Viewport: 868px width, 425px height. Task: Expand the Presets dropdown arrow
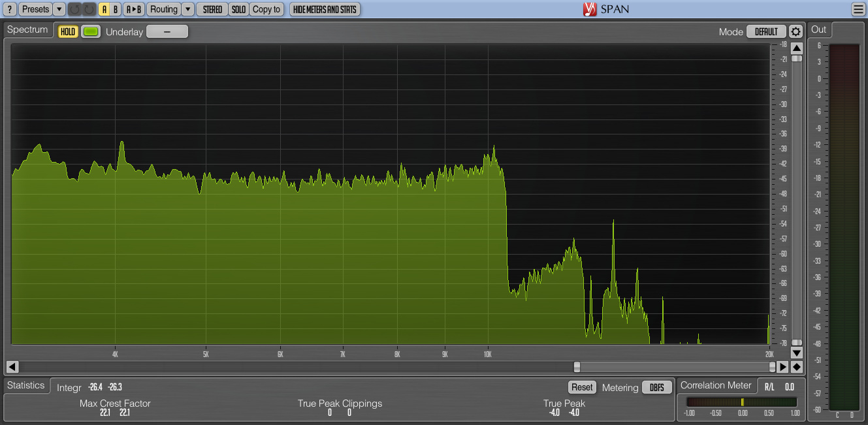click(x=59, y=9)
